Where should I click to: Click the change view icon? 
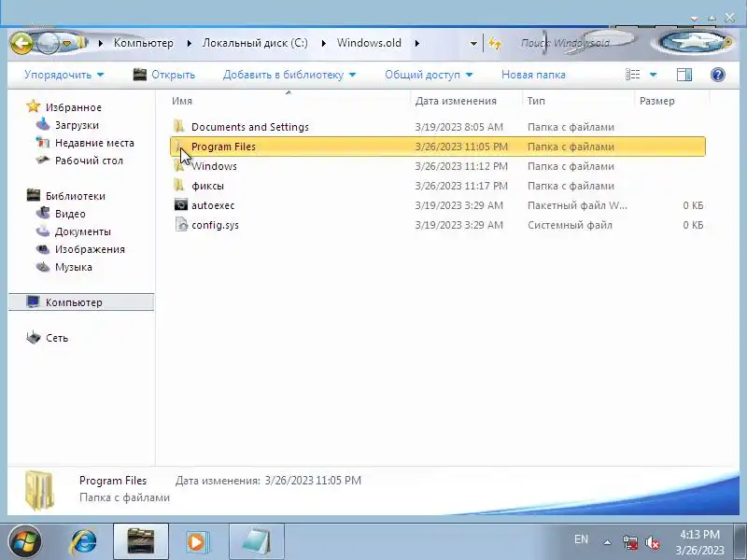point(633,75)
